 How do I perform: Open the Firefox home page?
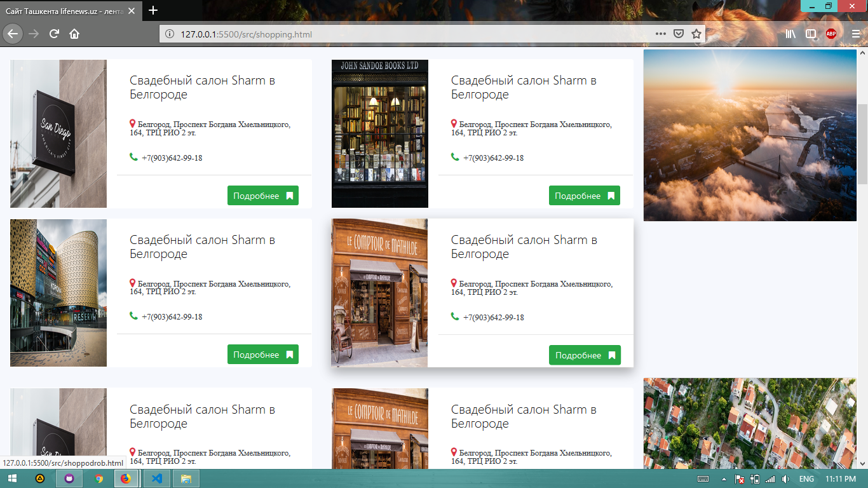[x=74, y=34]
